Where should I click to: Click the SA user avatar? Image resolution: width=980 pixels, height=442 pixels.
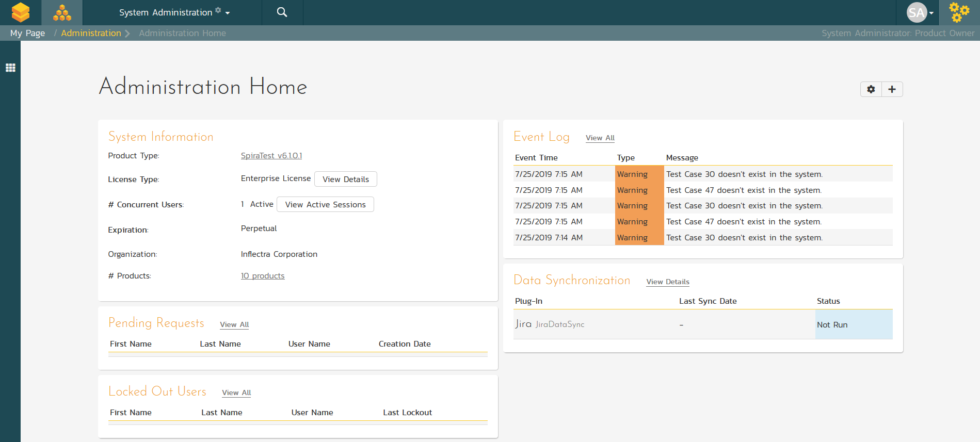917,12
